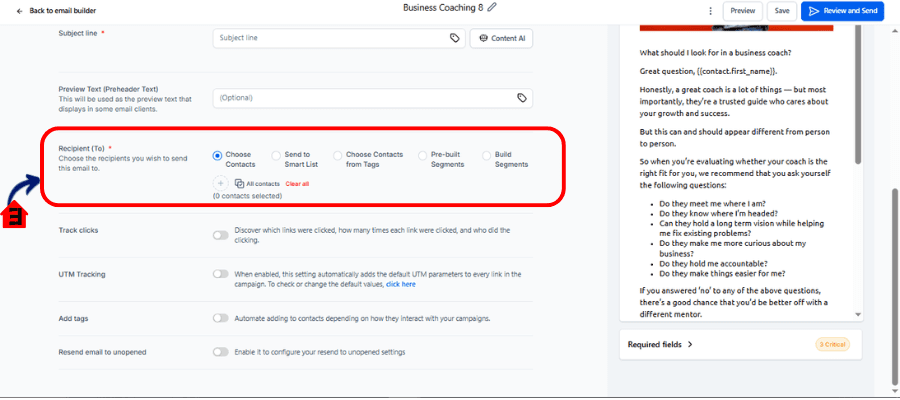Click the tag icon in Preview Text field
Image resolution: width=900 pixels, height=400 pixels.
tap(521, 98)
